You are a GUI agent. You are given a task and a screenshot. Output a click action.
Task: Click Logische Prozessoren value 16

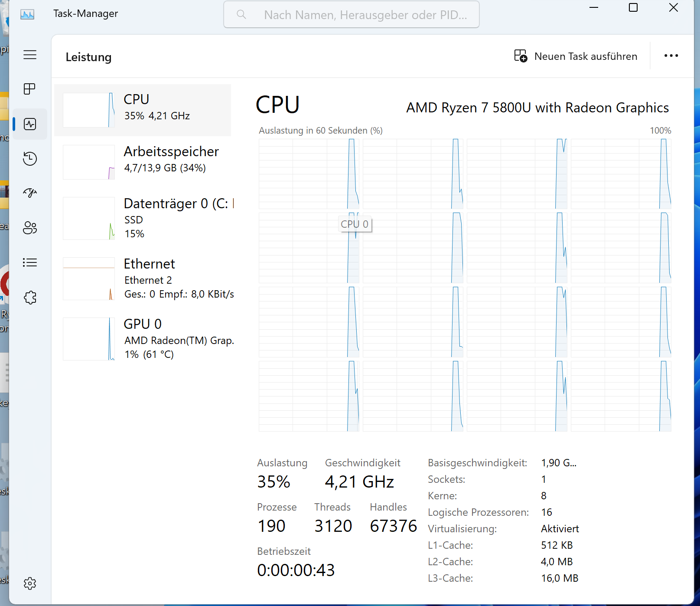547,512
